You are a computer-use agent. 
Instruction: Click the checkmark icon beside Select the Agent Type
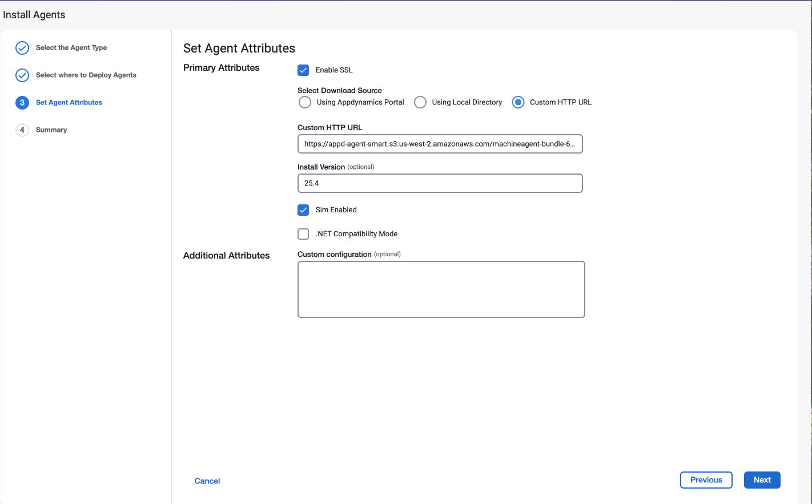(x=22, y=47)
